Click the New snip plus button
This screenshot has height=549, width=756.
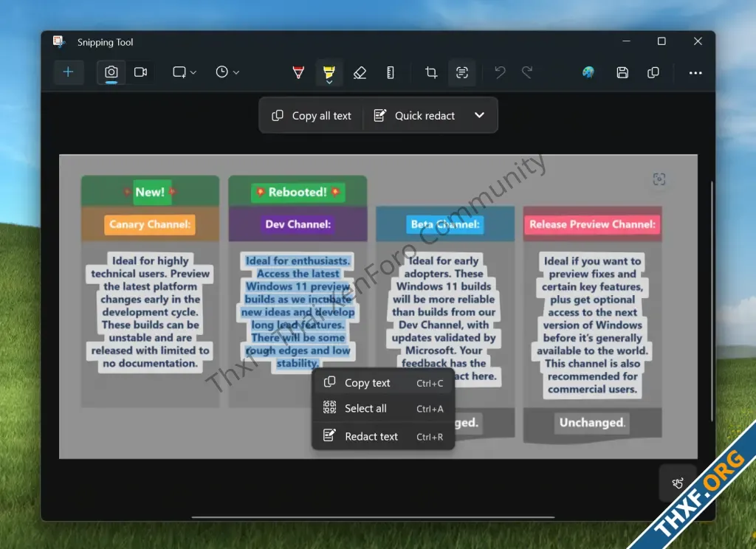tap(68, 72)
